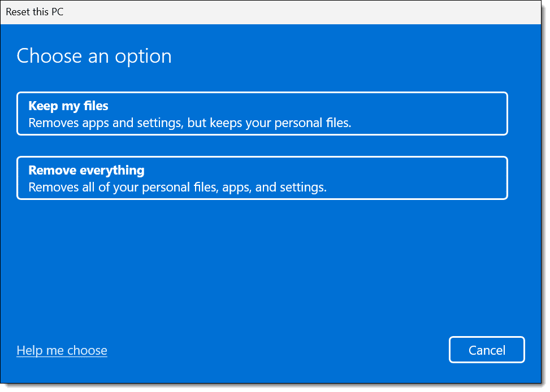The height and width of the screenshot is (392, 550).
Task: Start reset while preserving your personal files
Action: coord(262,114)
